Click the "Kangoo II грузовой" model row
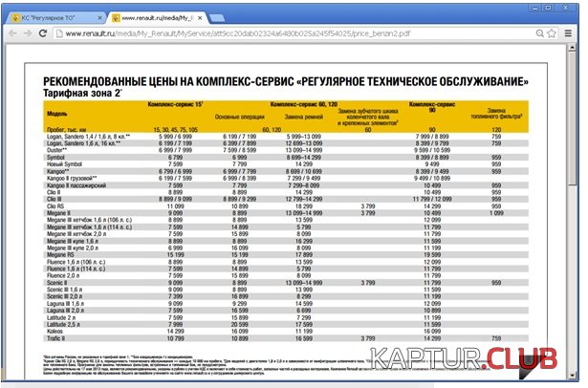This screenshot has height=388, width=588. 286,178
